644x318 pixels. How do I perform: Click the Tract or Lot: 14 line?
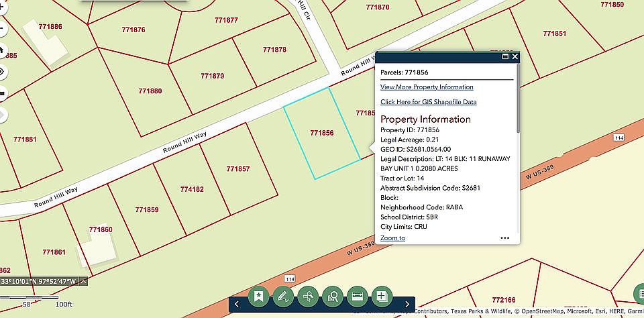[x=402, y=178]
